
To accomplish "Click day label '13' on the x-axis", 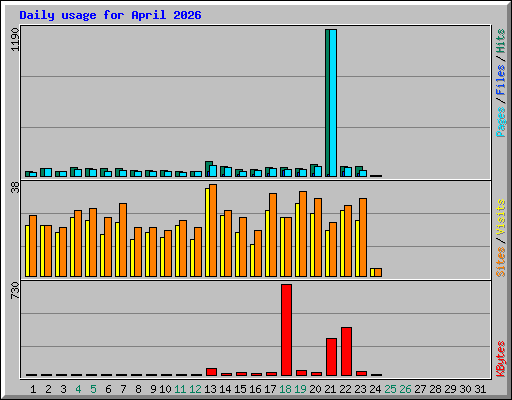I will pyautogui.click(x=210, y=389).
